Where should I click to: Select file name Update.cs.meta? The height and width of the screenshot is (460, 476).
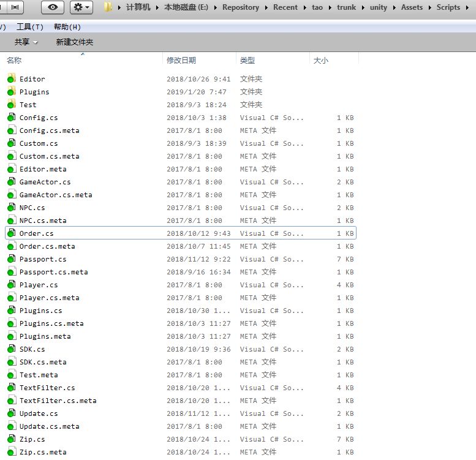50,427
